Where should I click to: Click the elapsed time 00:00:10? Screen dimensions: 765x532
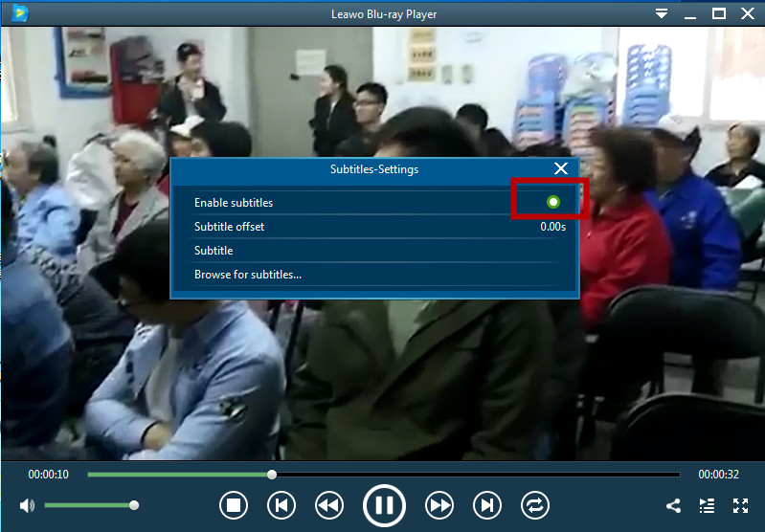[x=48, y=475]
